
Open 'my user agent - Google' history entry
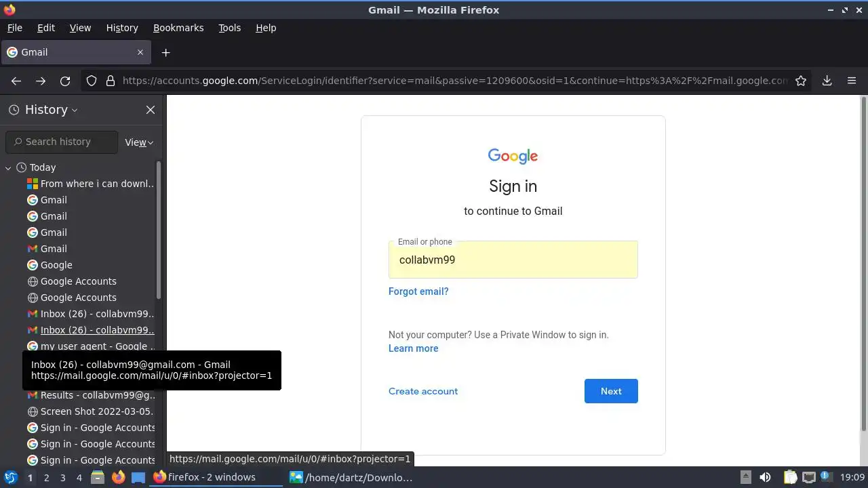click(x=90, y=346)
